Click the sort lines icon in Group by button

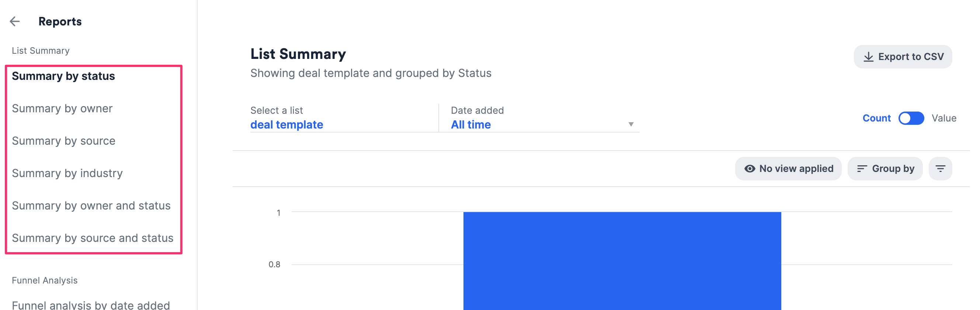click(862, 168)
